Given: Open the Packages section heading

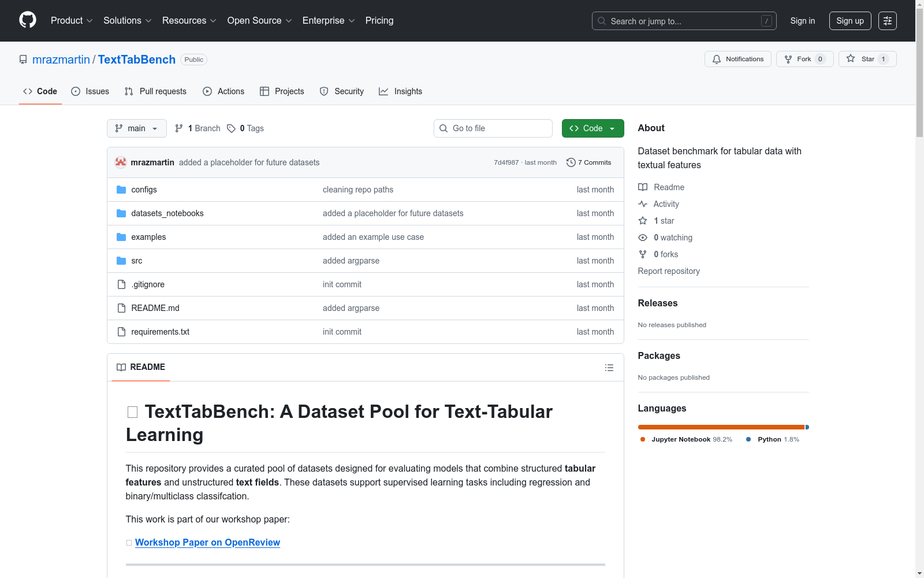Looking at the screenshot, I should (659, 355).
